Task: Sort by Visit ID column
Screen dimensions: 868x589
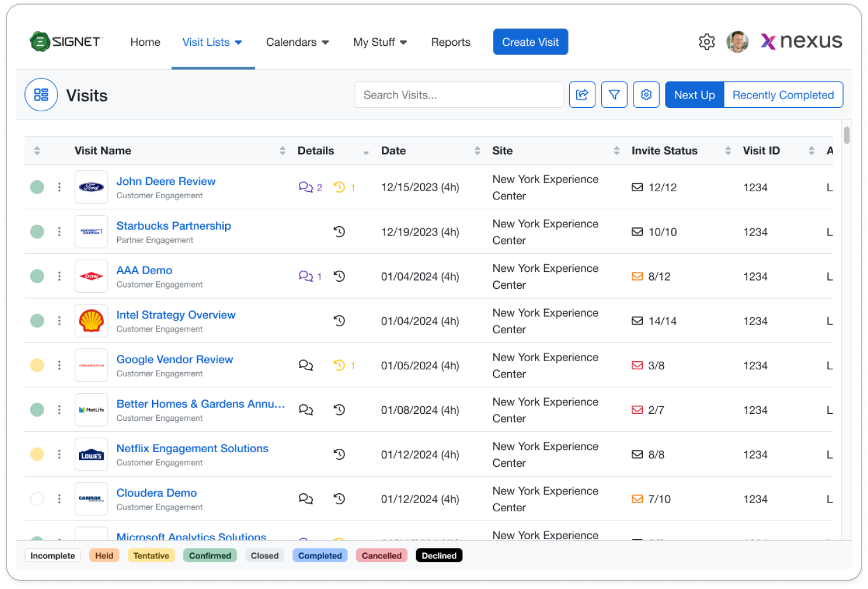Action: [x=812, y=151]
